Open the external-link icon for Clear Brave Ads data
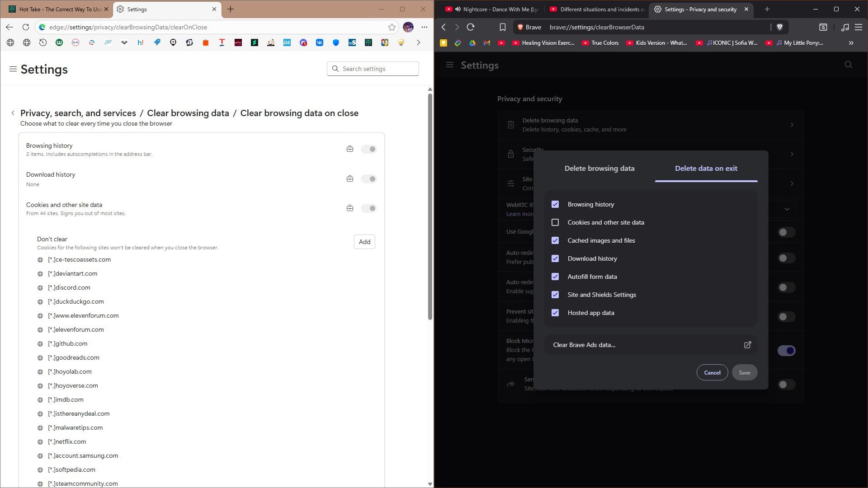Image resolution: width=868 pixels, height=488 pixels. click(x=748, y=345)
